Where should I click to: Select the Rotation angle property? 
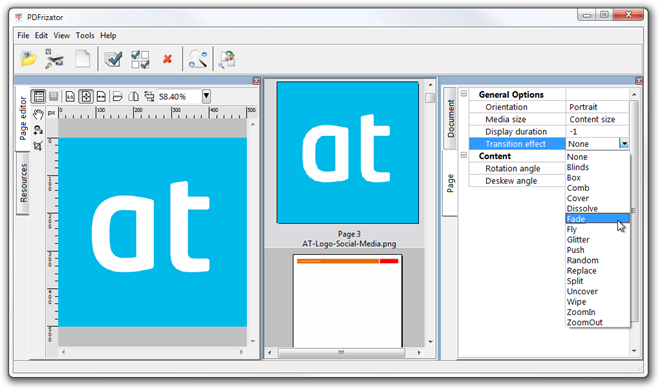512,169
